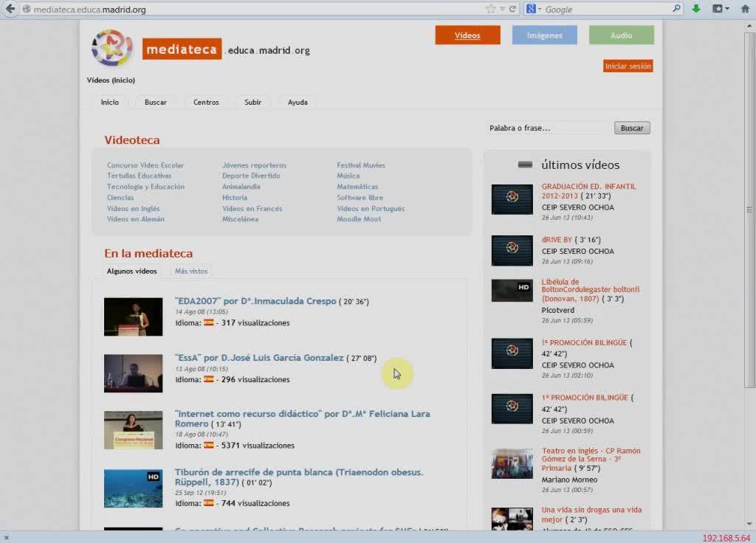Open Jóvenes reporteros category
The height and width of the screenshot is (543, 756).
tap(254, 165)
